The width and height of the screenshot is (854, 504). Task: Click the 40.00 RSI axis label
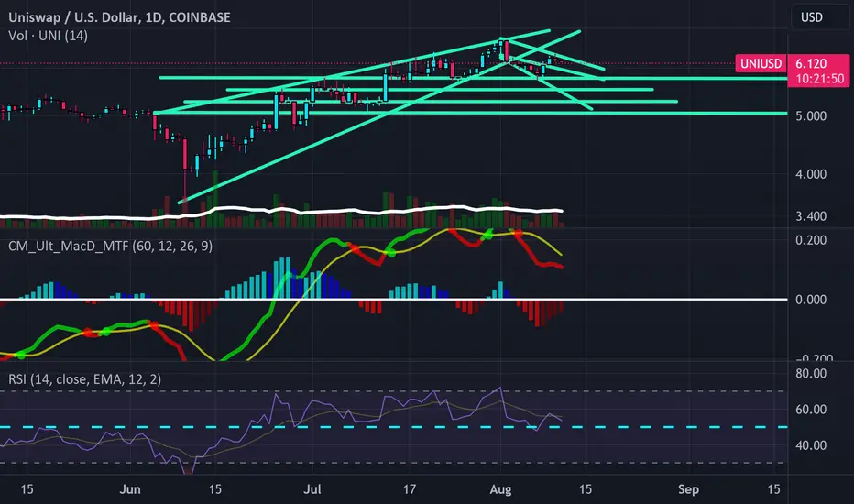tap(810, 445)
